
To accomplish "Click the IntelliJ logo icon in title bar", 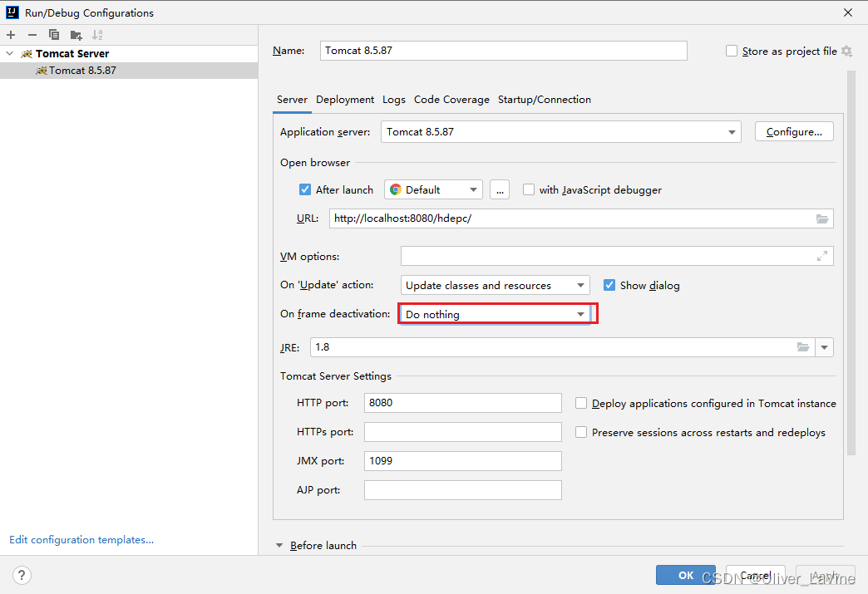I will tap(12, 12).
